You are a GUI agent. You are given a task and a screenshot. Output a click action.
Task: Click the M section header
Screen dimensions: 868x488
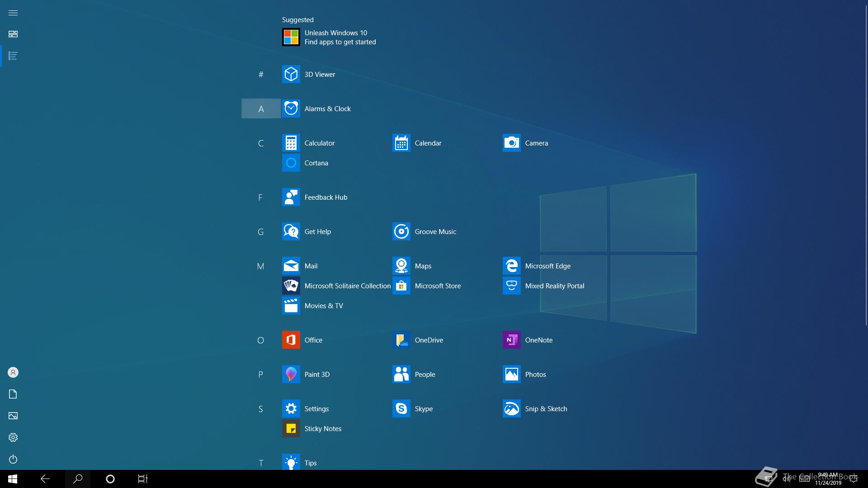(x=261, y=266)
